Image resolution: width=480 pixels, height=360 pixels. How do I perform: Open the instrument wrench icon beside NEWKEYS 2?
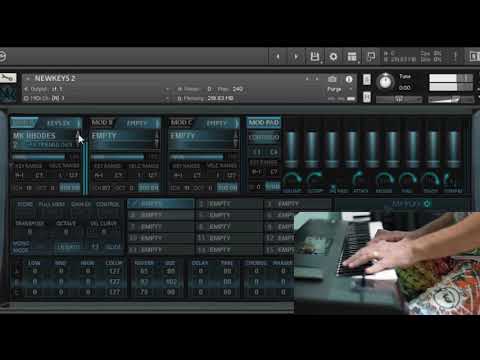click(x=7, y=78)
